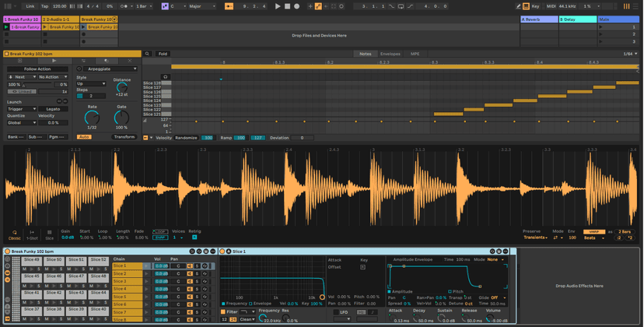Click the MIDI overdub plus icon
The width and height of the screenshot is (644, 327).
310,6
